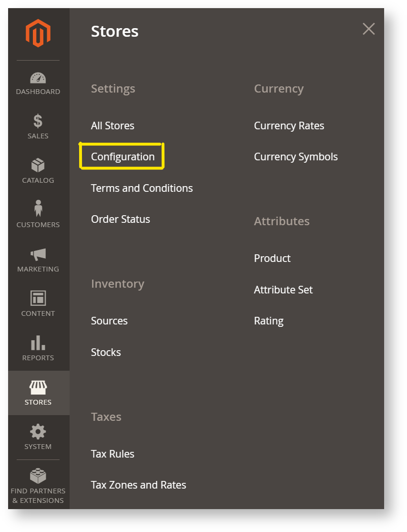Open the Catalog box icon
The image size is (407, 532).
(x=38, y=166)
